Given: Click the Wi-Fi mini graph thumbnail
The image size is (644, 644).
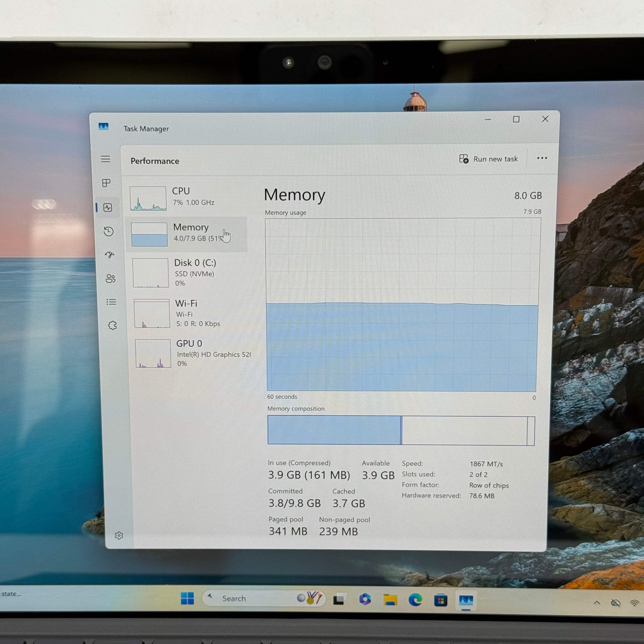Looking at the screenshot, I should tap(152, 314).
